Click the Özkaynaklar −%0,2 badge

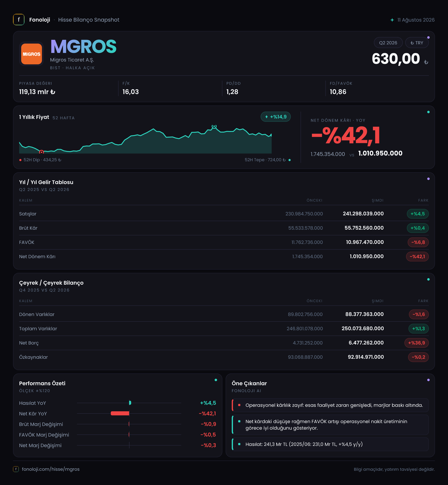pyautogui.click(x=418, y=357)
